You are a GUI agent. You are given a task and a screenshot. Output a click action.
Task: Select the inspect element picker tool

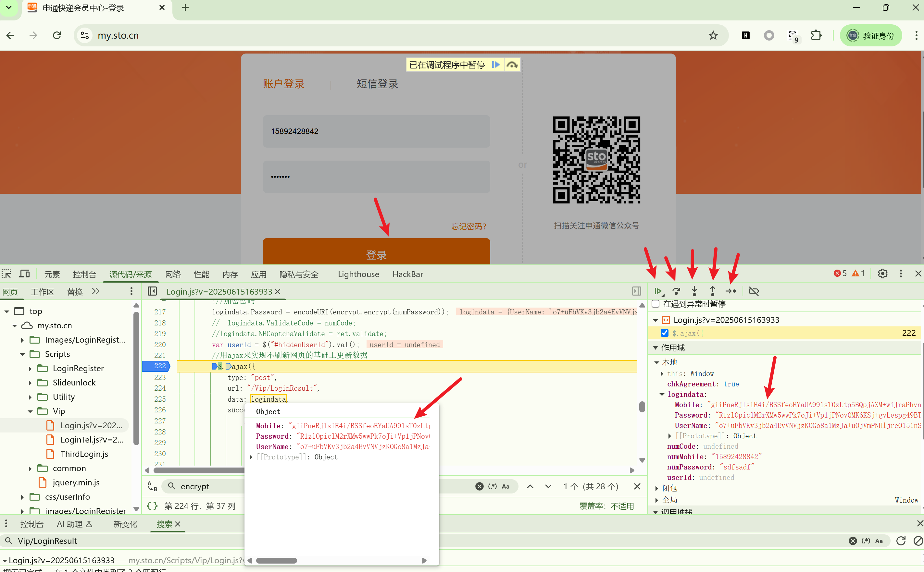coord(6,274)
